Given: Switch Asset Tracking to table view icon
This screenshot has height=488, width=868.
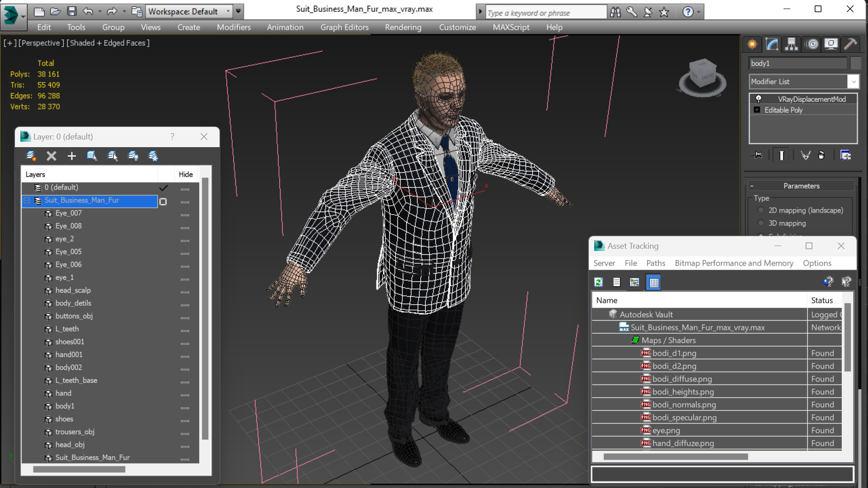Looking at the screenshot, I should coord(653,282).
